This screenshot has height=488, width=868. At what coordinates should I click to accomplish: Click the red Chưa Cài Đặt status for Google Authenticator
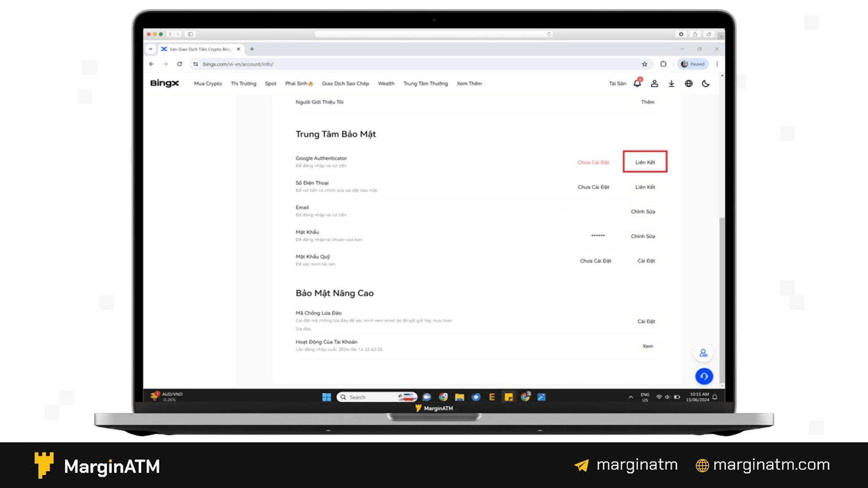[593, 162]
